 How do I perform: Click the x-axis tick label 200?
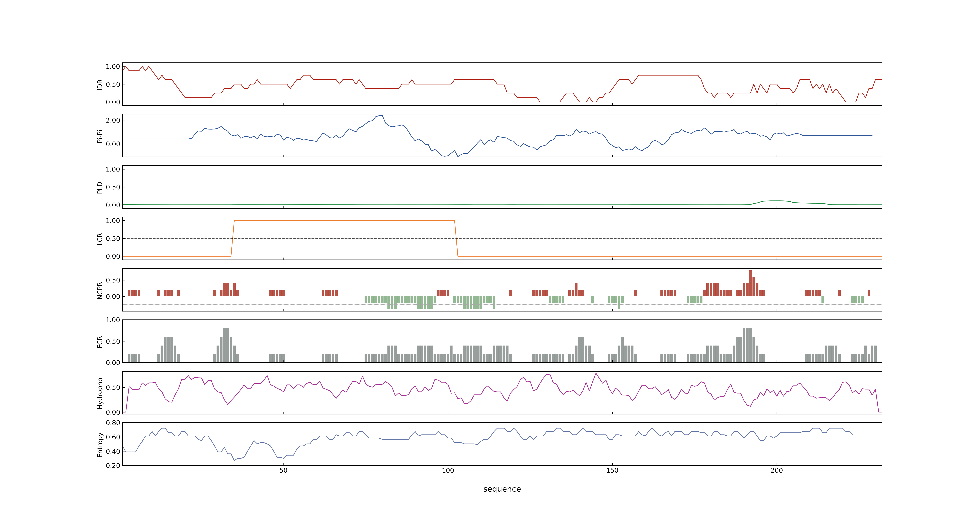(x=776, y=470)
